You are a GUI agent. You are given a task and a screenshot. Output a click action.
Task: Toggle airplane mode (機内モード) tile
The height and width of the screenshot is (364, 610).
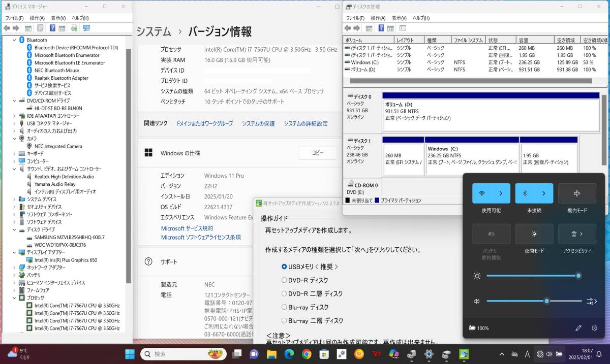[x=577, y=193]
